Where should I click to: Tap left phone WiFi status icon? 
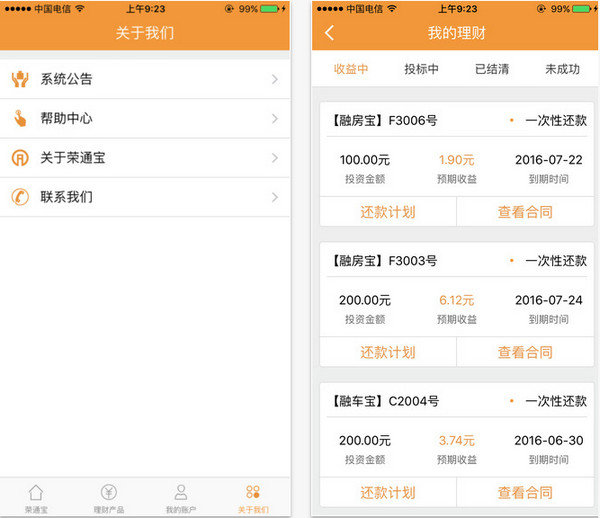point(80,8)
